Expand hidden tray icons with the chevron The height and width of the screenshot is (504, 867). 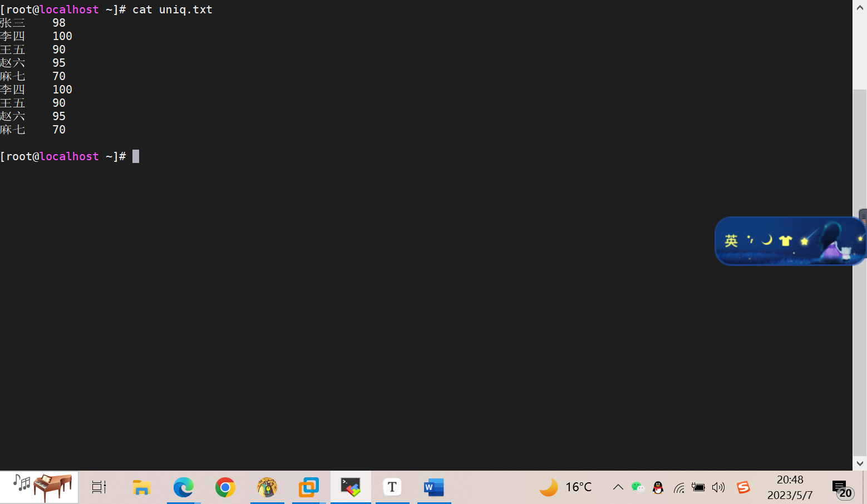[x=618, y=487]
